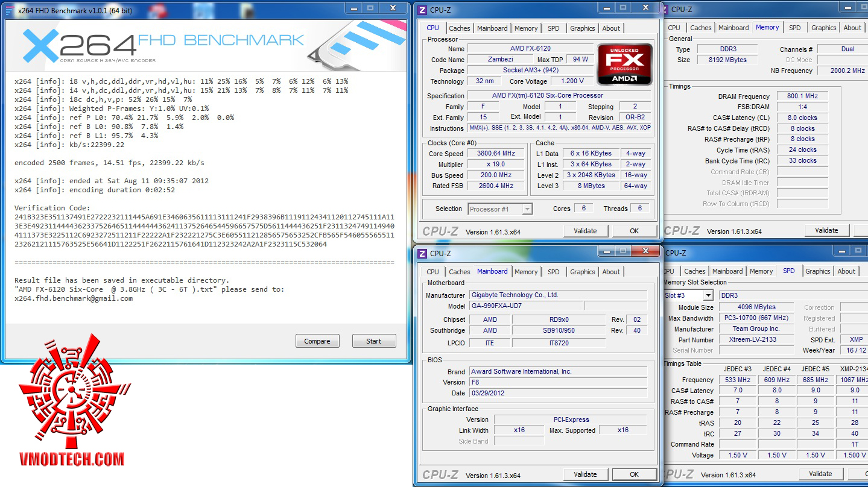Switch to SPD tab in the memory timings window
Image resolution: width=868 pixels, height=487 pixels.
[x=795, y=28]
